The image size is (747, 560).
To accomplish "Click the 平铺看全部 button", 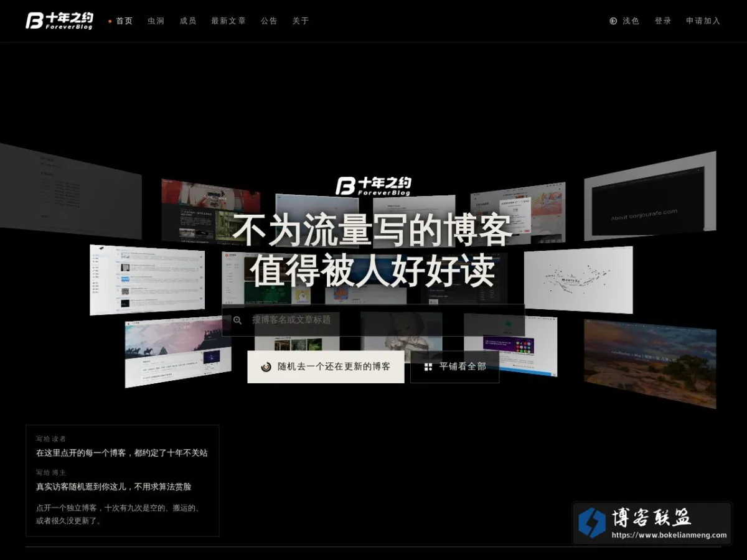I will click(455, 367).
